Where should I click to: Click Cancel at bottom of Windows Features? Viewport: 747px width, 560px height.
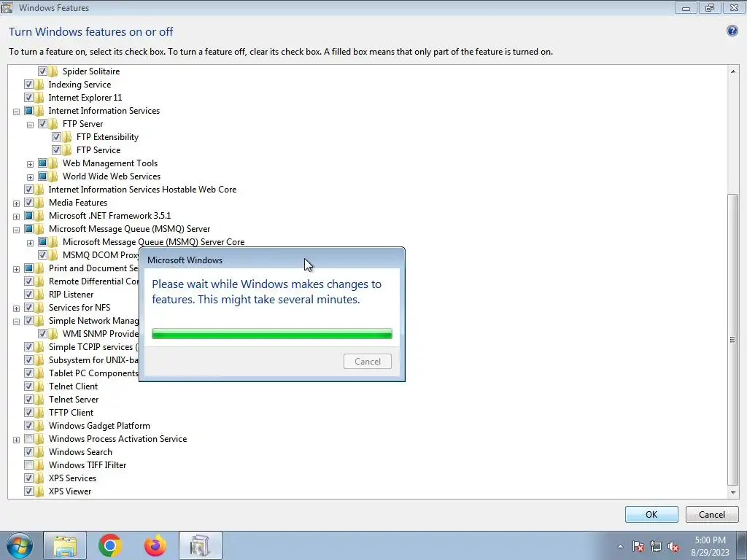coord(712,514)
